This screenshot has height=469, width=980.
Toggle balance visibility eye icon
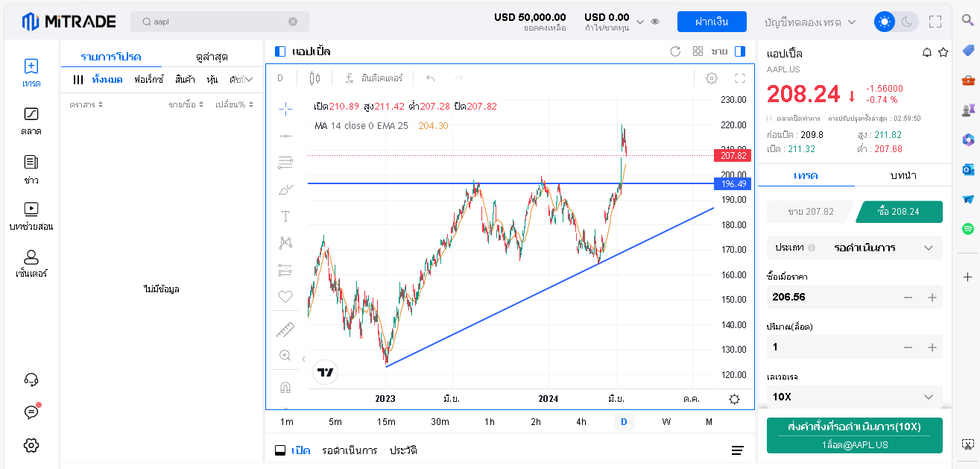click(655, 22)
